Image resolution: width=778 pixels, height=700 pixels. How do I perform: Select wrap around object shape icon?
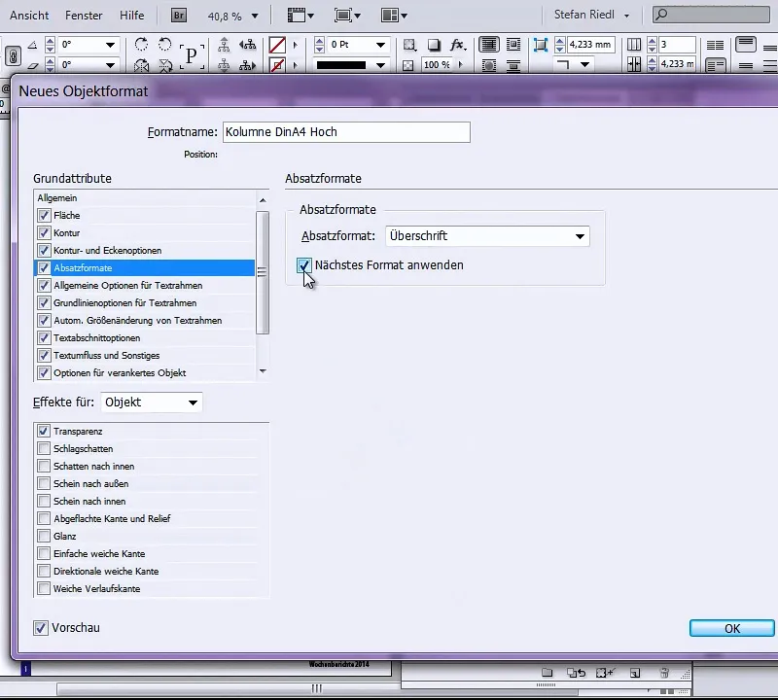(489, 65)
